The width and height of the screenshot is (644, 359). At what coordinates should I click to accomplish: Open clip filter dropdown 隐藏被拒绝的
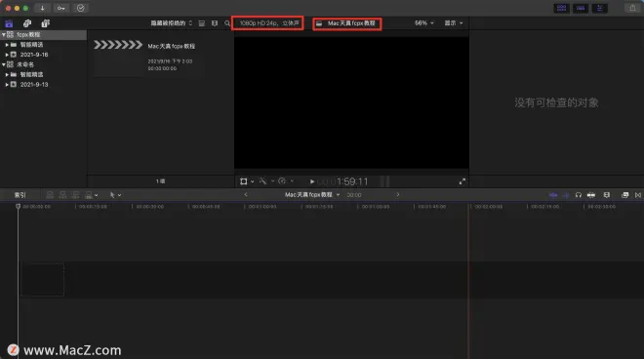[172, 23]
